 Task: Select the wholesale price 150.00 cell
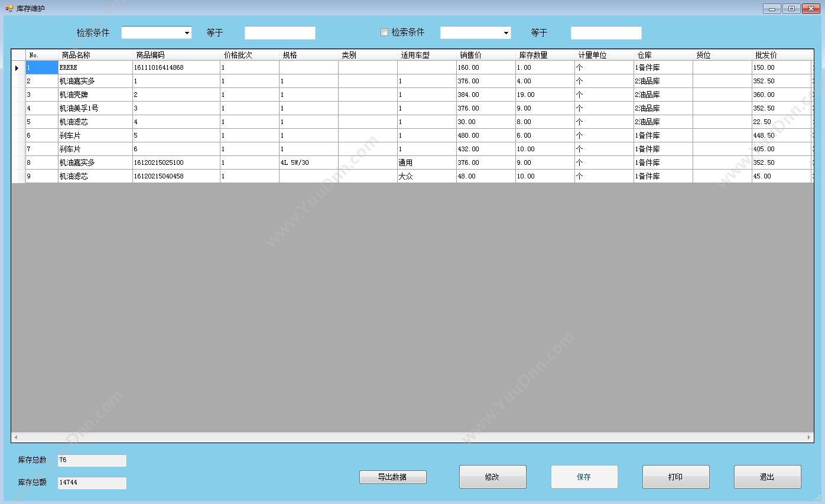(x=782, y=67)
